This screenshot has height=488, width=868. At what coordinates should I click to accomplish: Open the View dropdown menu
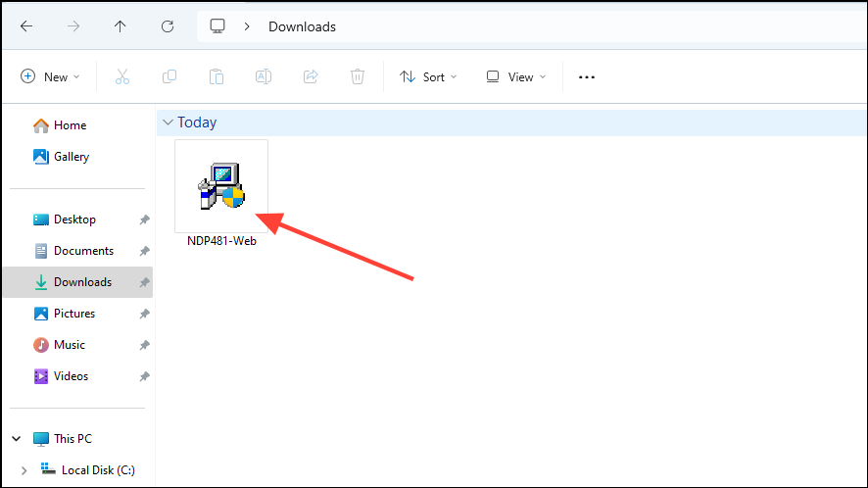(516, 77)
